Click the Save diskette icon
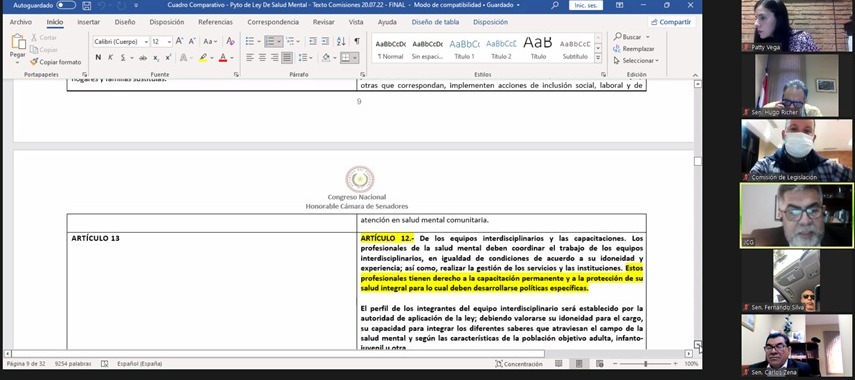The height and width of the screenshot is (380, 855). 87,5
